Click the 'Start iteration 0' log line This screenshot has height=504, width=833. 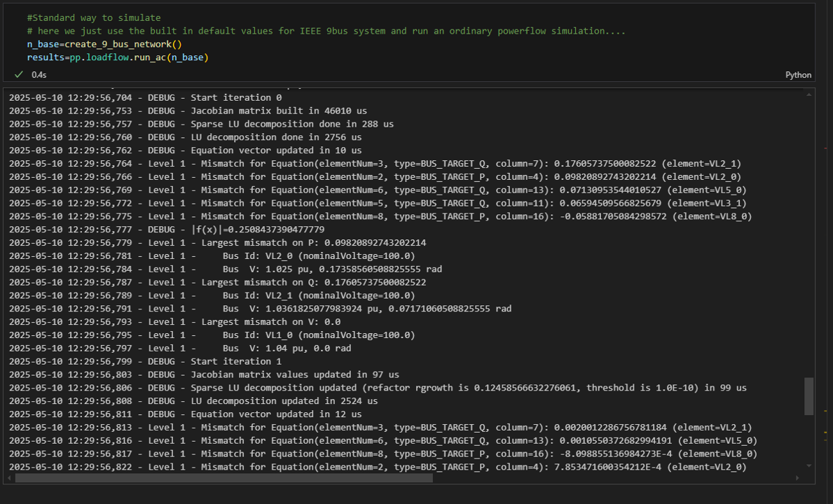pos(235,97)
